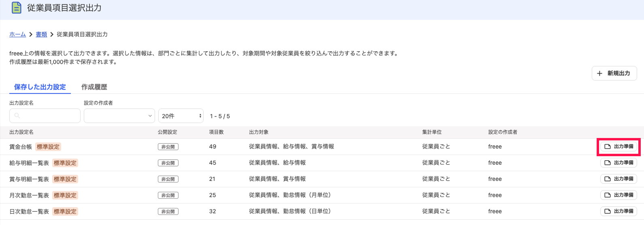Select the 月次勤怠一覧表 setting name
The height and width of the screenshot is (225, 644).
point(29,195)
